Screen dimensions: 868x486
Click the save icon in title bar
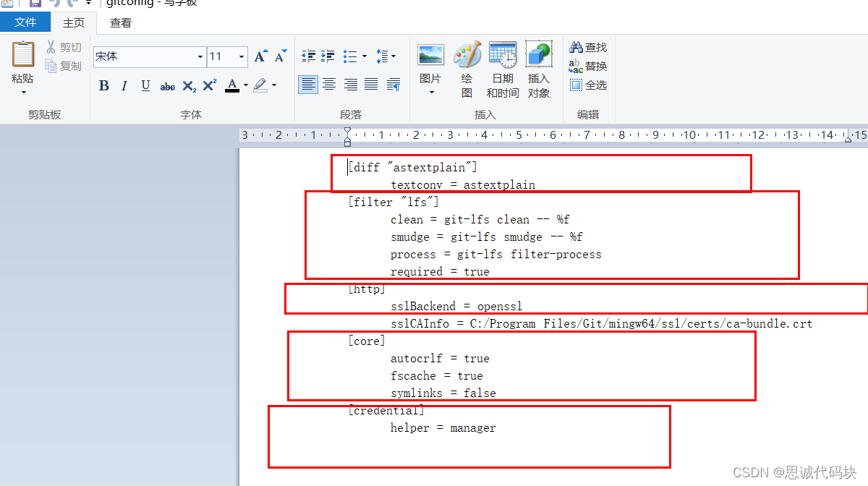click(35, 3)
